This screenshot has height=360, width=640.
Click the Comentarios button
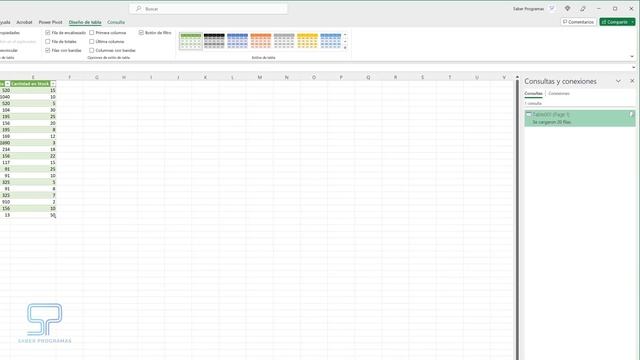click(x=578, y=22)
